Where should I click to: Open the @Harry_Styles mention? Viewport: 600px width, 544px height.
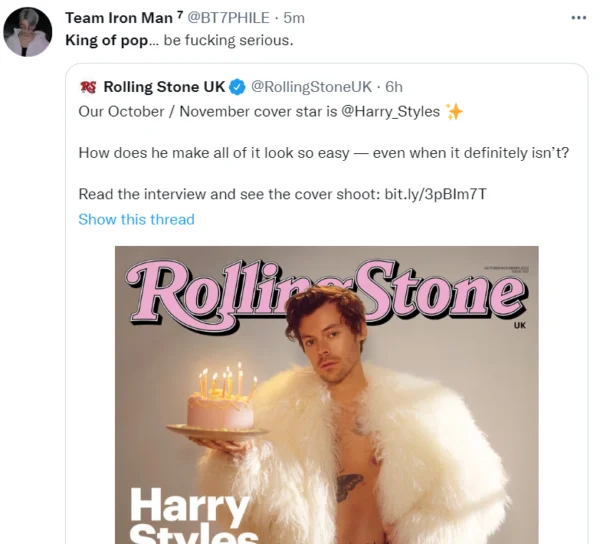point(391,111)
